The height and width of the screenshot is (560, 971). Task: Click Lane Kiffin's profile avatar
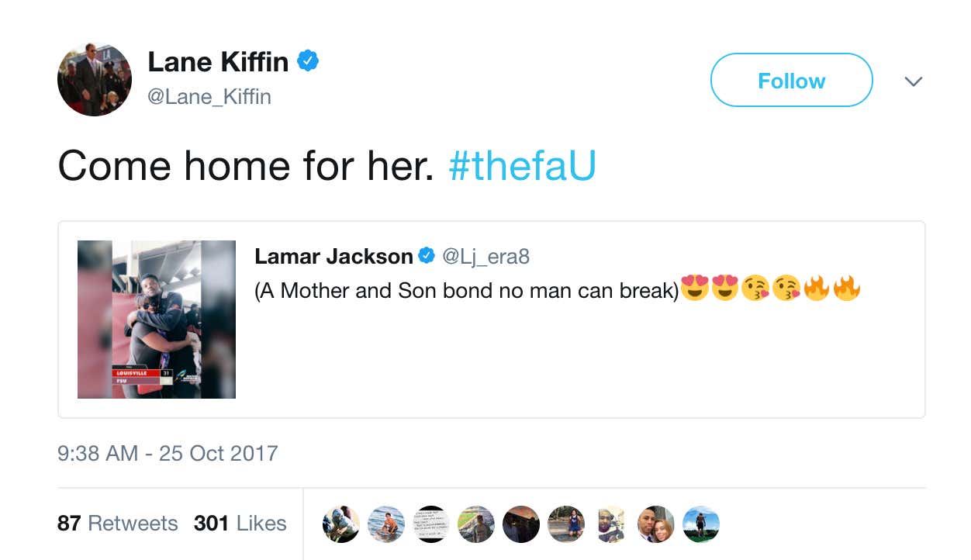point(95,79)
